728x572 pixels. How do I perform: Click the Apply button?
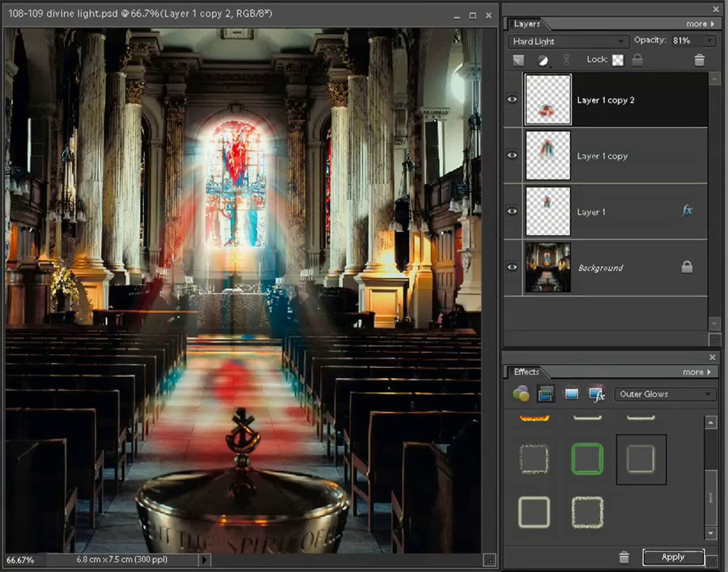point(673,557)
